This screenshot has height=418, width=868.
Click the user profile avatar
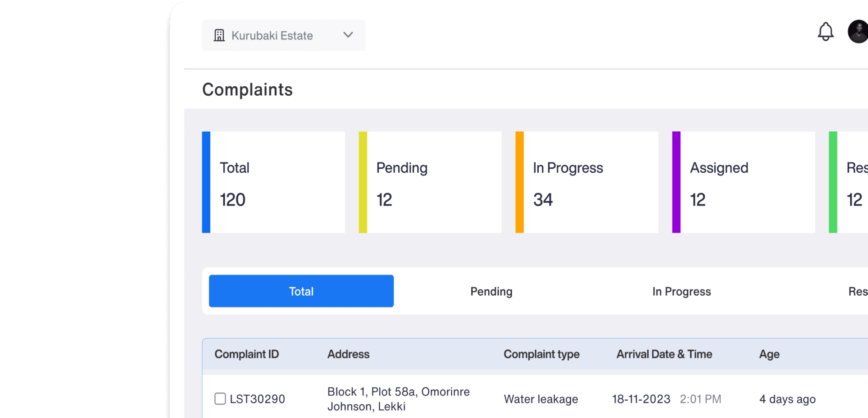[858, 32]
